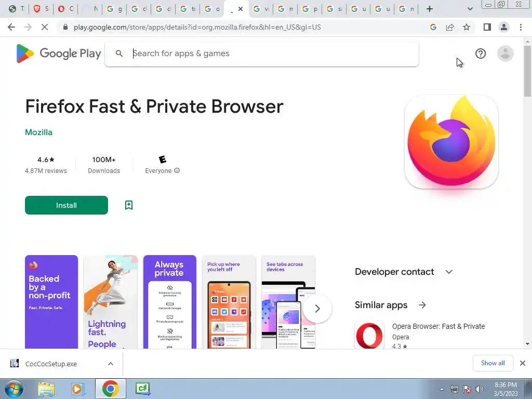Toggle the browser side panel icon
Image resolution: width=532 pixels, height=399 pixels.
point(487,27)
